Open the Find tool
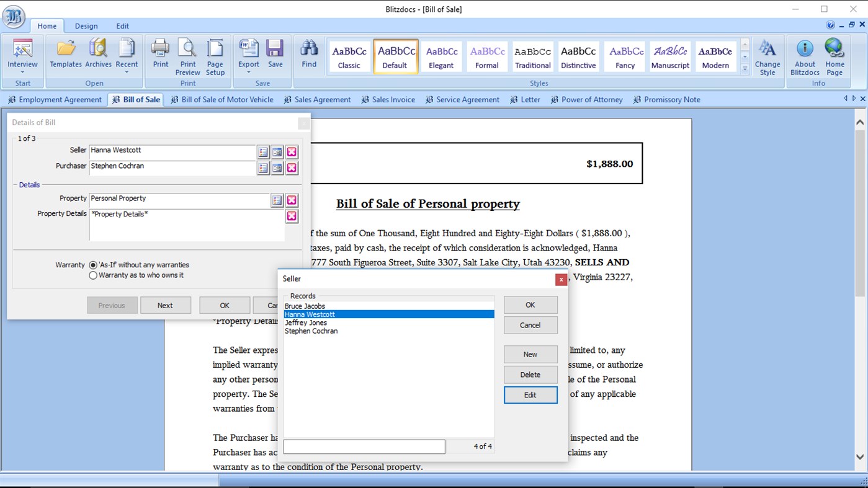Viewport: 868px width, 488px height. 308,55
